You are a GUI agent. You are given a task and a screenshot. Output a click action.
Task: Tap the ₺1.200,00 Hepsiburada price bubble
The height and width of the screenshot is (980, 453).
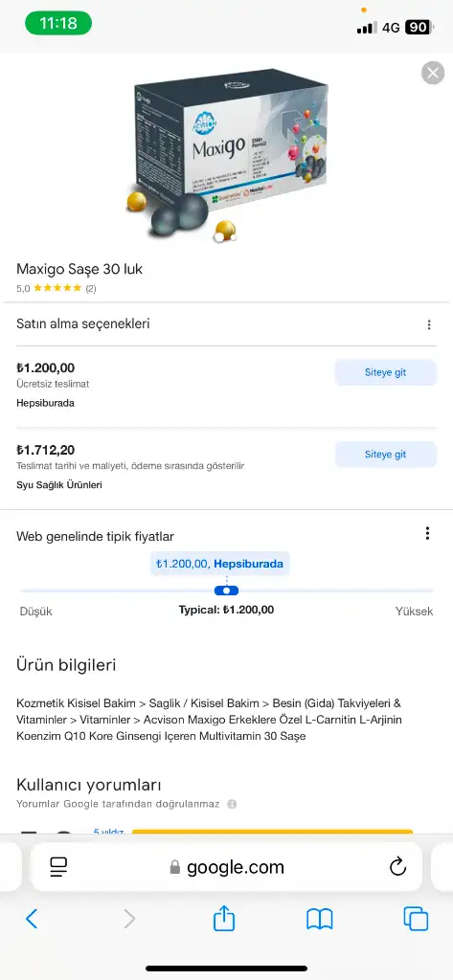(219, 564)
